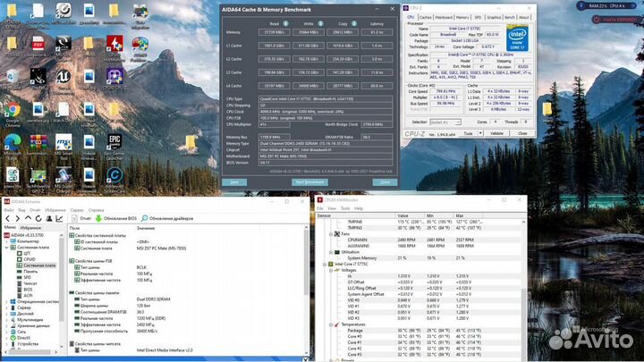This screenshot has width=644, height=362.
Task: Open TechPowerUp GPU-Z desktop shortcut
Action: 38,180
